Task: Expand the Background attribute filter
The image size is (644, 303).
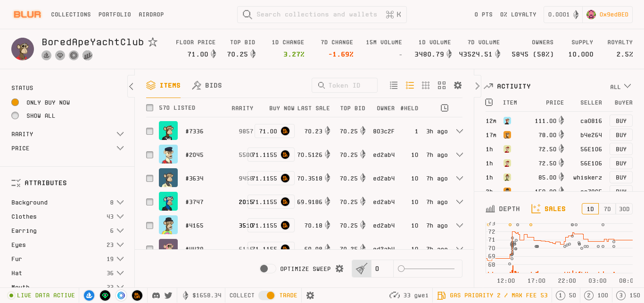Action: [x=120, y=203]
